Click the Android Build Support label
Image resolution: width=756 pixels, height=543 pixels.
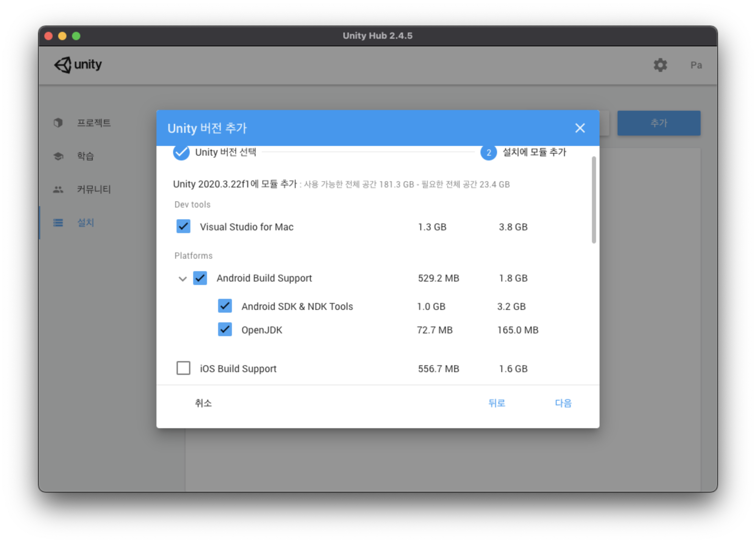[x=264, y=278]
